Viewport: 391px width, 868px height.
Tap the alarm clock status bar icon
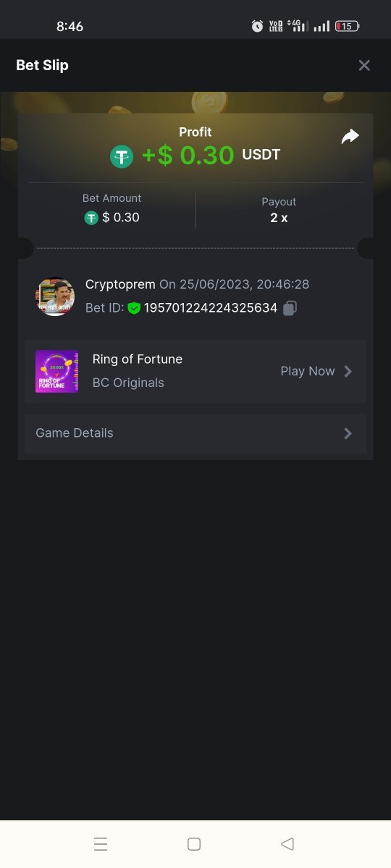[257, 26]
